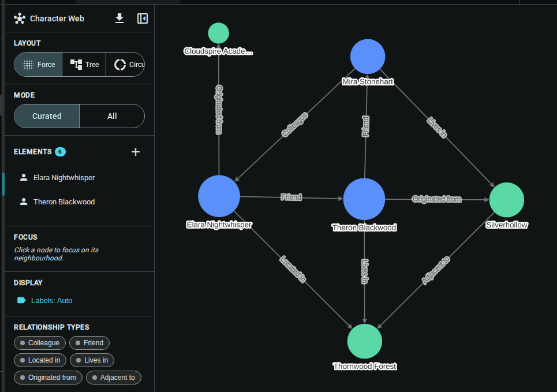The height and width of the screenshot is (392, 557).
Task: Switch to Tree layout
Action: point(84,65)
